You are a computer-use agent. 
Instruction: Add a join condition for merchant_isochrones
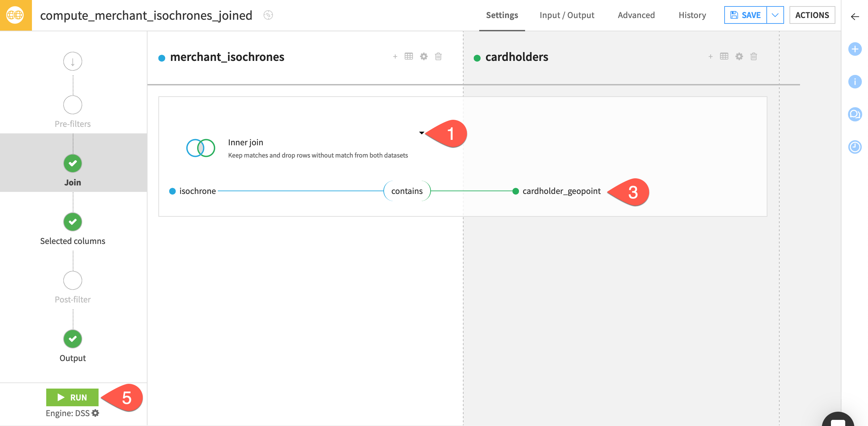tap(395, 56)
